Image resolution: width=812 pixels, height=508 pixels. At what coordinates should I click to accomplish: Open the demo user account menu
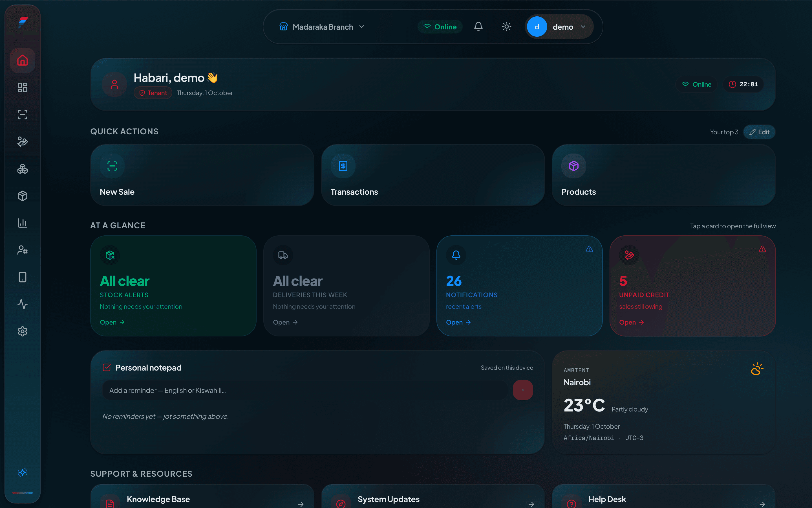(559, 27)
